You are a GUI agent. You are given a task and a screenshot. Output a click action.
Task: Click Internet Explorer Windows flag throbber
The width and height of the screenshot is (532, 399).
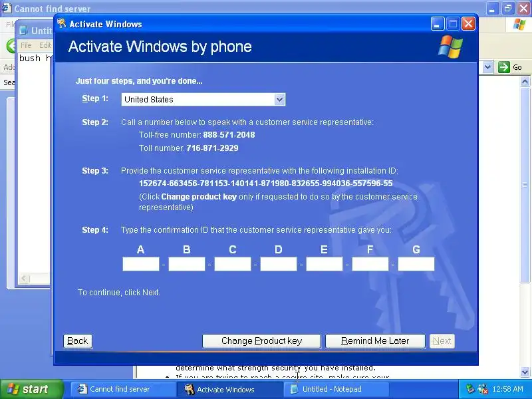pos(519,25)
